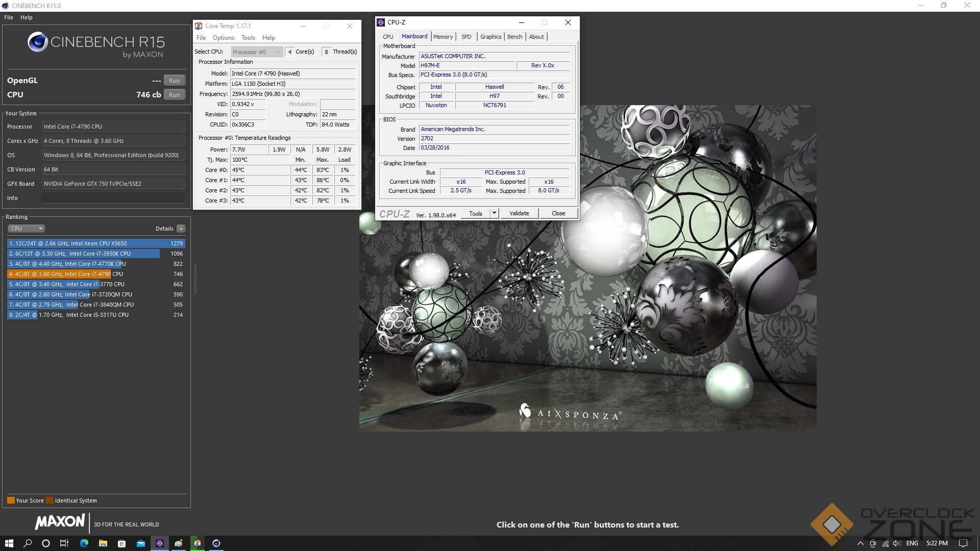Open the notification center icon
The height and width of the screenshot is (551, 980).
pos(963,543)
